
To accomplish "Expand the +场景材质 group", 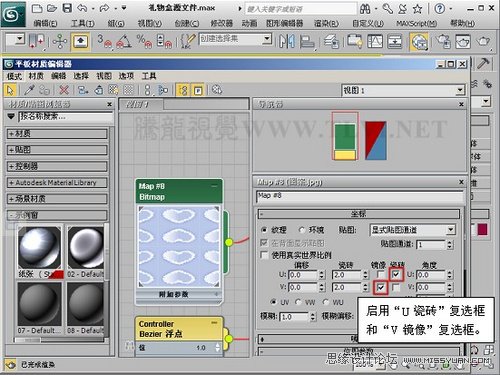I will [x=57, y=199].
